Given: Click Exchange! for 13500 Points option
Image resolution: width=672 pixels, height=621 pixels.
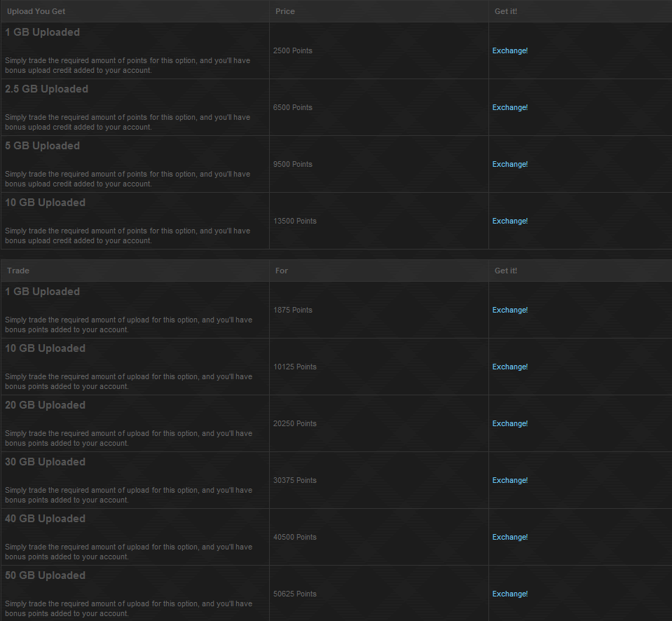Looking at the screenshot, I should click(x=509, y=221).
